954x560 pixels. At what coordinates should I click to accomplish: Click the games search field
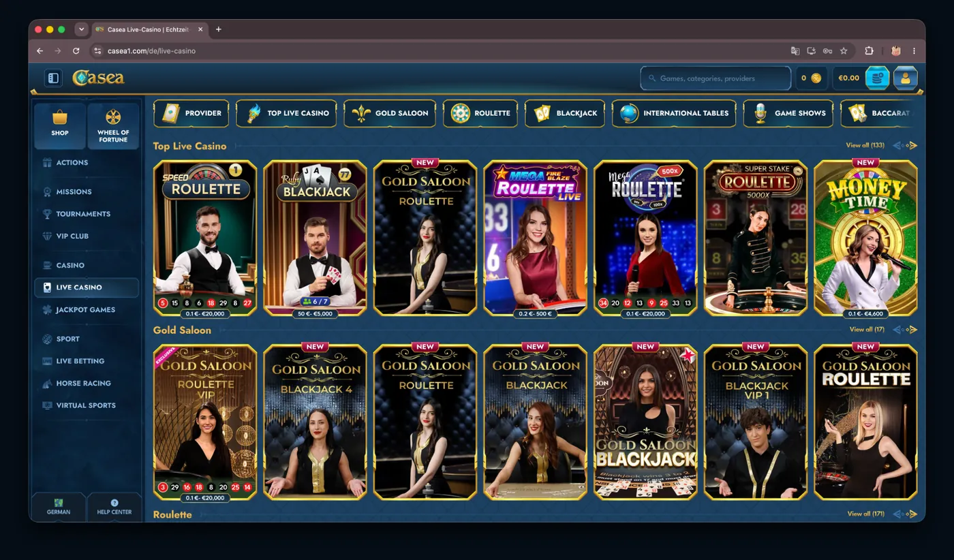[715, 78]
